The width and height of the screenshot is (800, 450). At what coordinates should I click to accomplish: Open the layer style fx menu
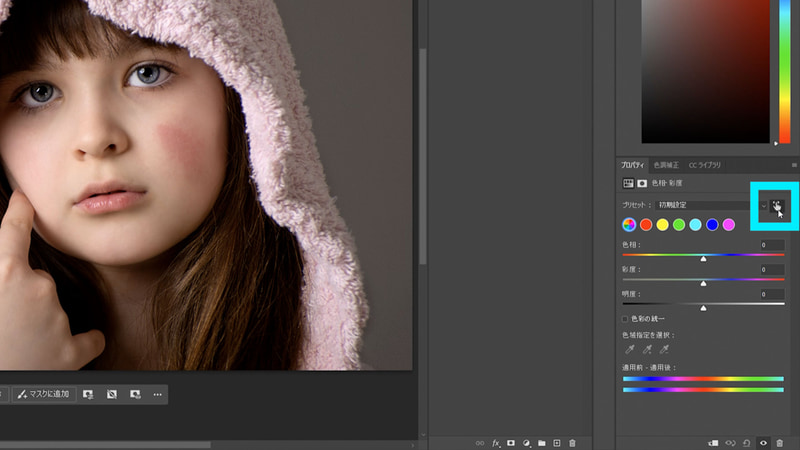(x=495, y=443)
